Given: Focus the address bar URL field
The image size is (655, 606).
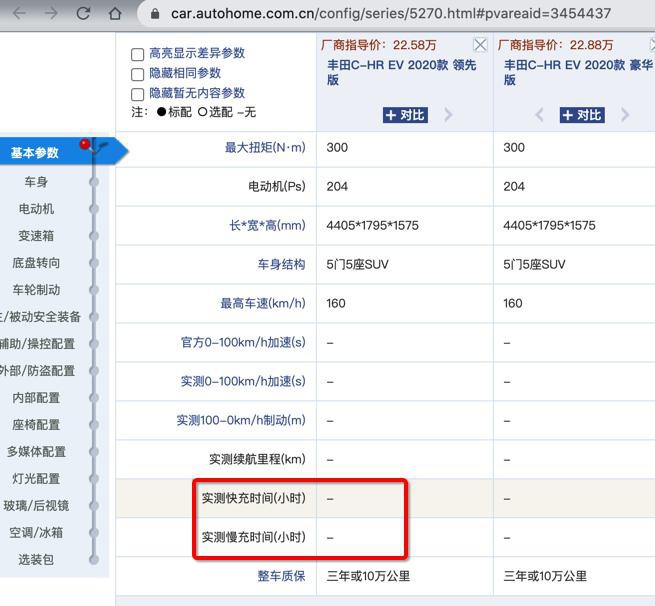Looking at the screenshot, I should click(391, 13).
